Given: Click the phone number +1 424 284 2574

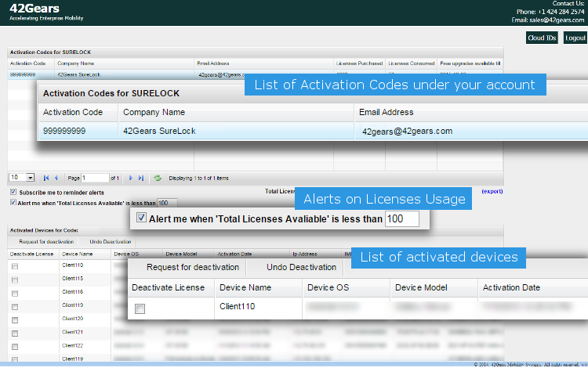Looking at the screenshot, I should click(x=561, y=12).
